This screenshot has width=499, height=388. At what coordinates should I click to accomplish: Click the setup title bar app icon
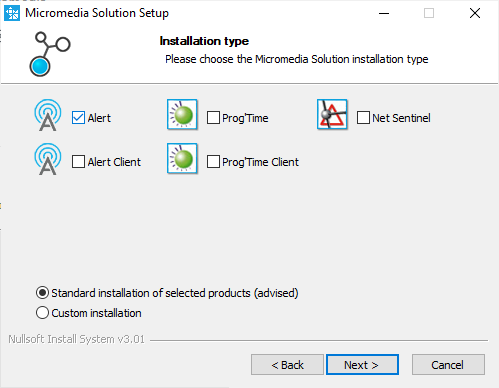[x=12, y=13]
